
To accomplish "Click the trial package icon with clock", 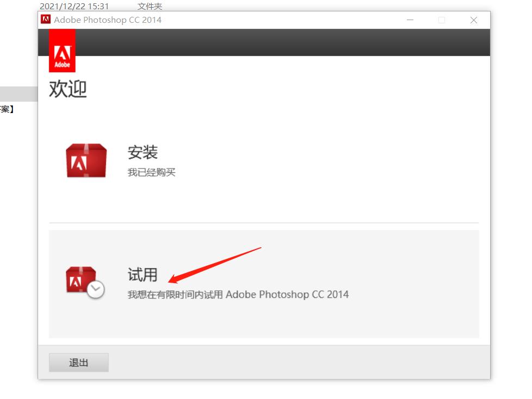I will tap(85, 283).
